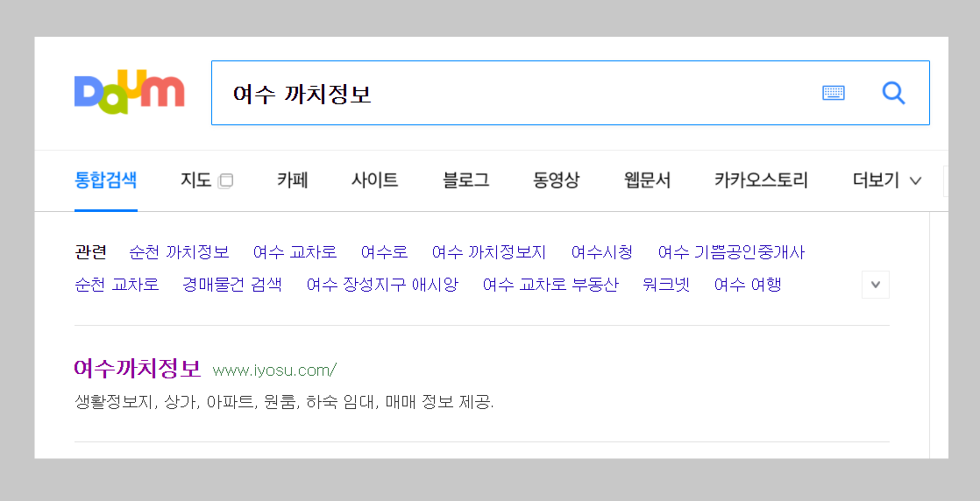Open the virtual keyboard icon

(833, 93)
